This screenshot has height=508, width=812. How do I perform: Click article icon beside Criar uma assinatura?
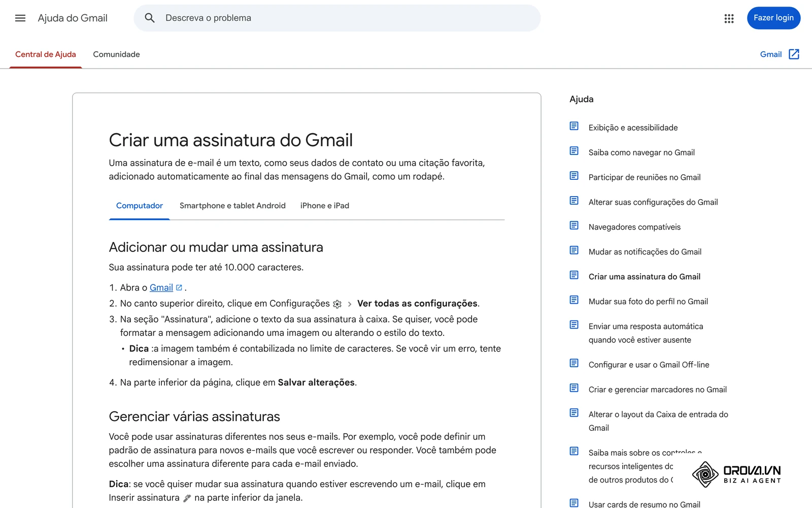coord(574,275)
